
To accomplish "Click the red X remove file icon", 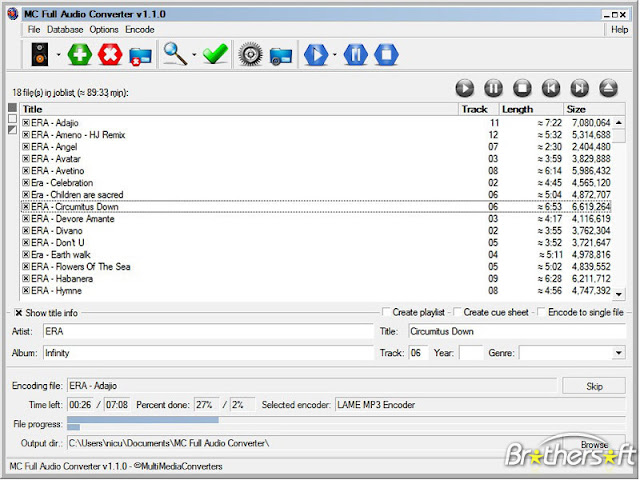I will click(110, 54).
